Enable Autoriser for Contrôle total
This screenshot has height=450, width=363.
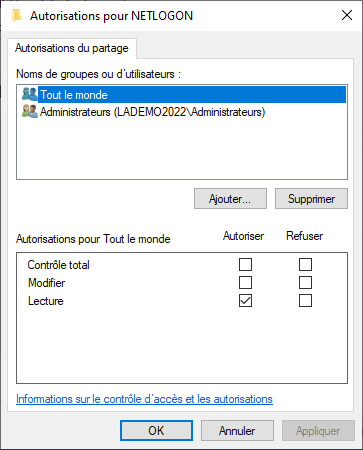coord(245,265)
